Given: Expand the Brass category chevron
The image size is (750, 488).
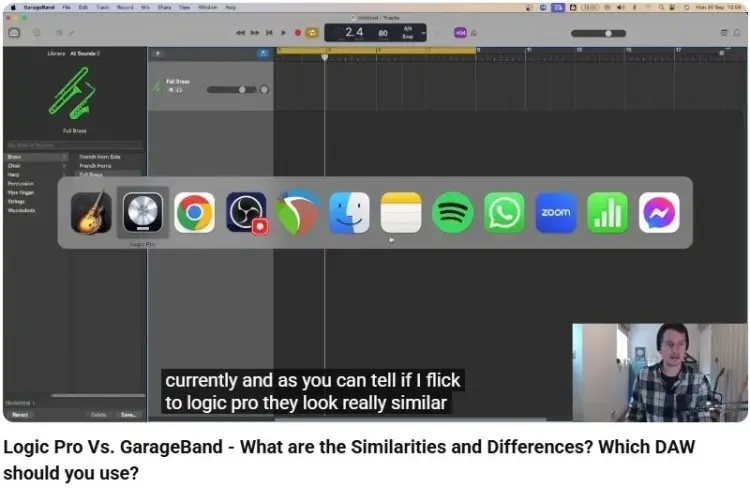Looking at the screenshot, I should click(x=64, y=157).
